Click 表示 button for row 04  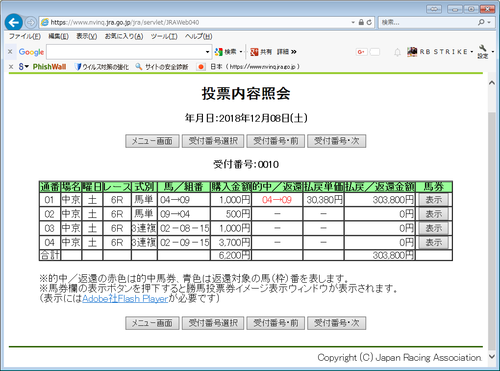tap(433, 243)
